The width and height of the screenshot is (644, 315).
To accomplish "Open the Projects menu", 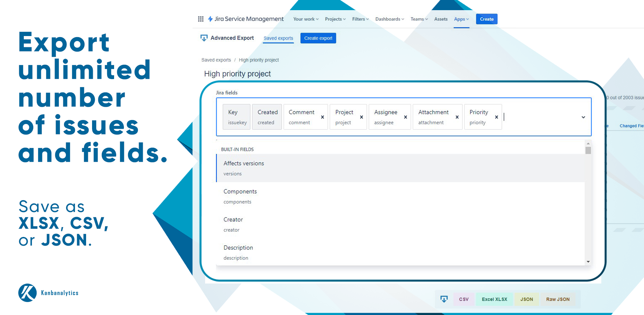I will click(335, 19).
